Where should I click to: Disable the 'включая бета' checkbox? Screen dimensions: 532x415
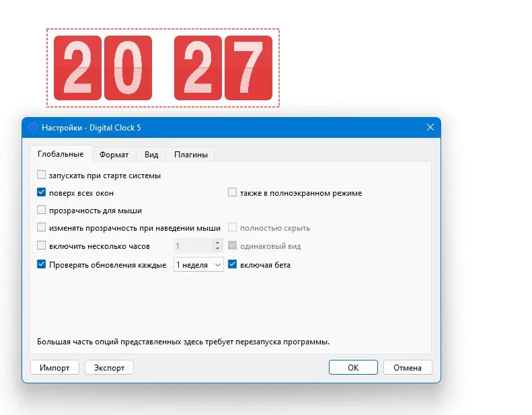tap(232, 264)
